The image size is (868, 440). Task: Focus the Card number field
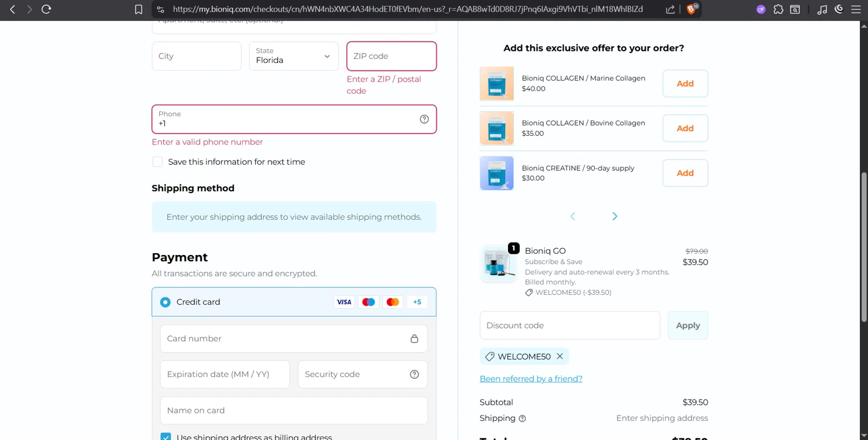coord(294,339)
